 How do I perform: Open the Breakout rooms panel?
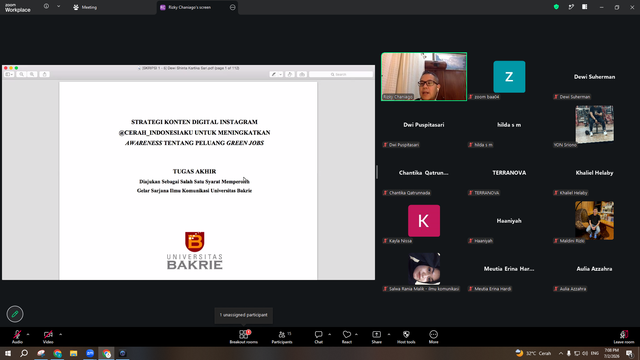(x=243, y=337)
